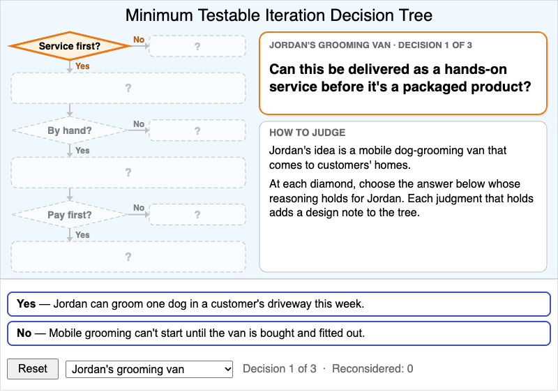
Task: Click the 'Yes' label under By hand
Action: coord(82,151)
